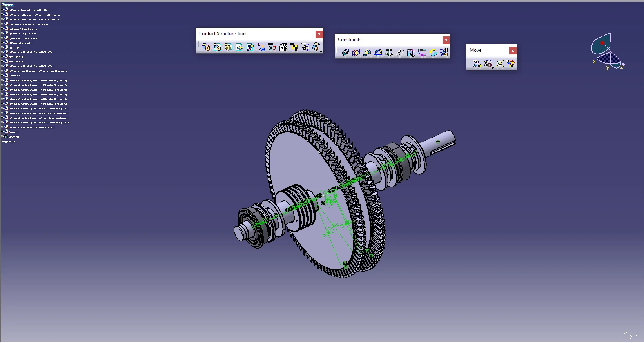
Task: Select Applications node in the specification tree
Action: 9,142
